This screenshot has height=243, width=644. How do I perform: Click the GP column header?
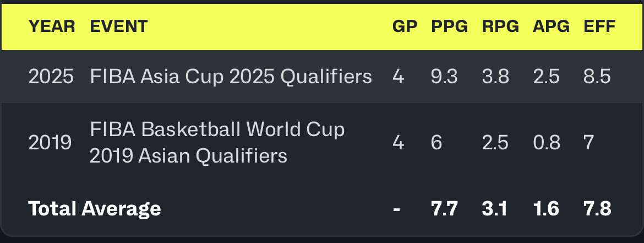(x=405, y=26)
